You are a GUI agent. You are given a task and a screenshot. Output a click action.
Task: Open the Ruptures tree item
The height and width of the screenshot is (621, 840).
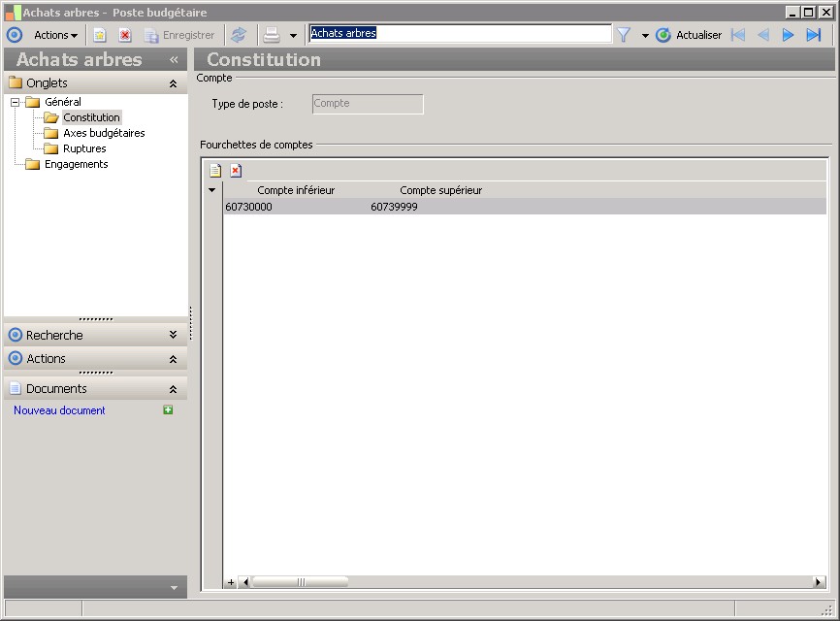click(x=84, y=148)
